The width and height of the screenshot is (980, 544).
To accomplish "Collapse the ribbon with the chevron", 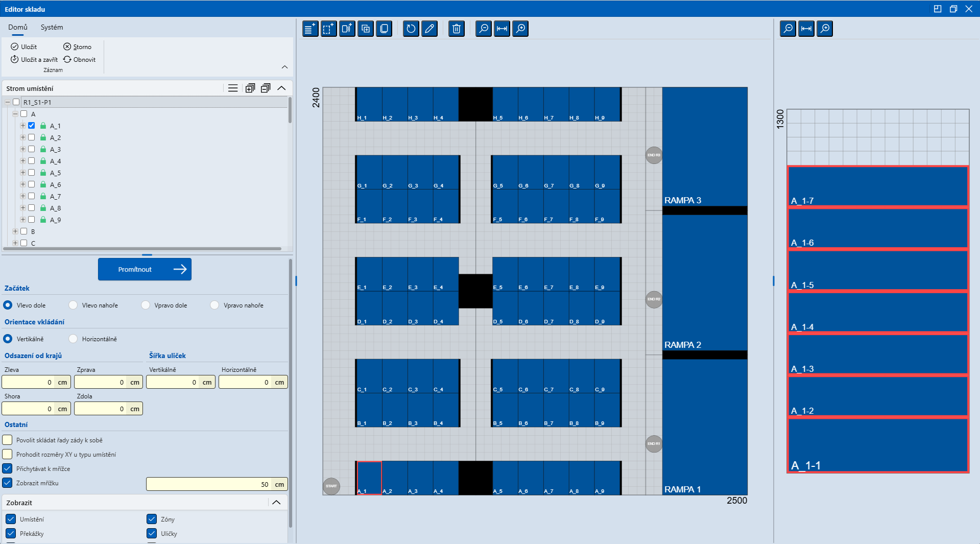I will click(284, 67).
